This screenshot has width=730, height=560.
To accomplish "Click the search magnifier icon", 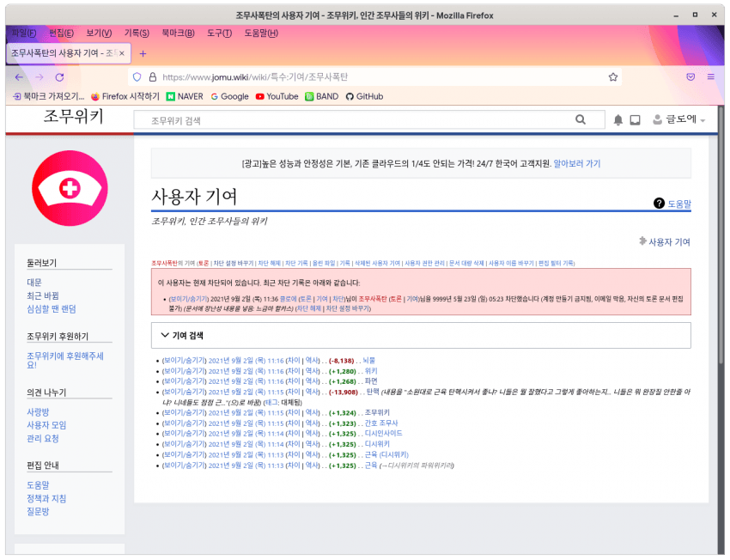I will 582,120.
